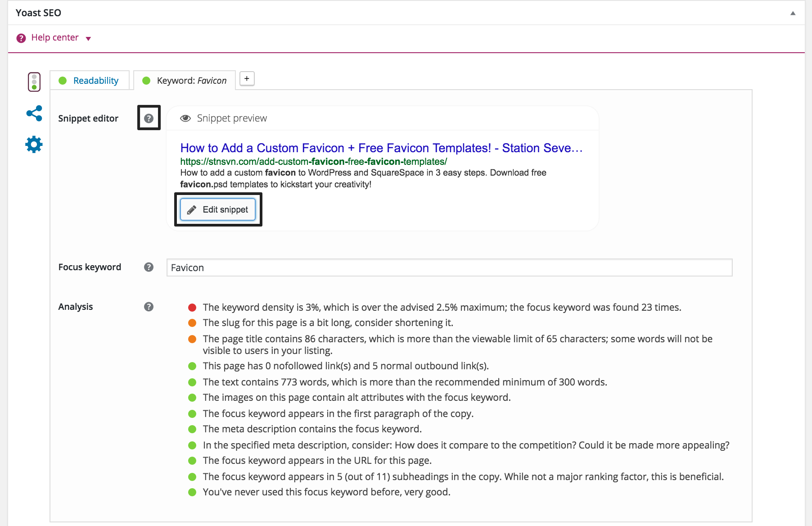Image resolution: width=812 pixels, height=526 pixels.
Task: Add a new keyword with plus button
Action: click(247, 79)
